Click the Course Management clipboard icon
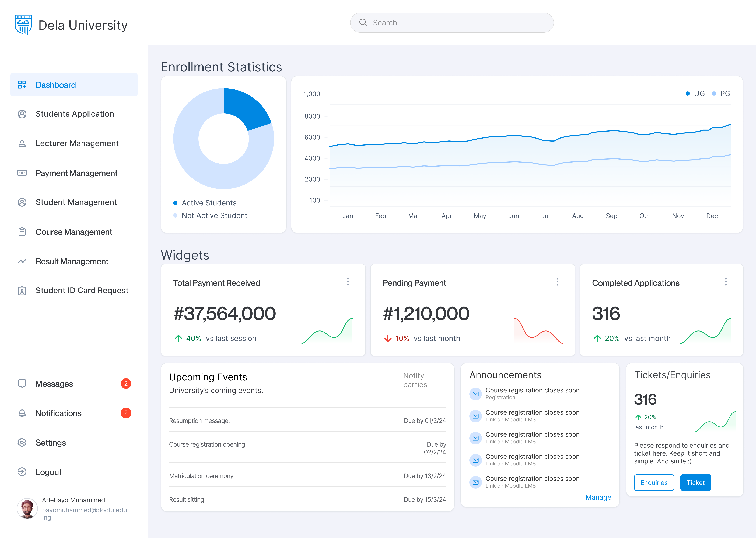The width and height of the screenshot is (756, 538). pyautogui.click(x=22, y=232)
